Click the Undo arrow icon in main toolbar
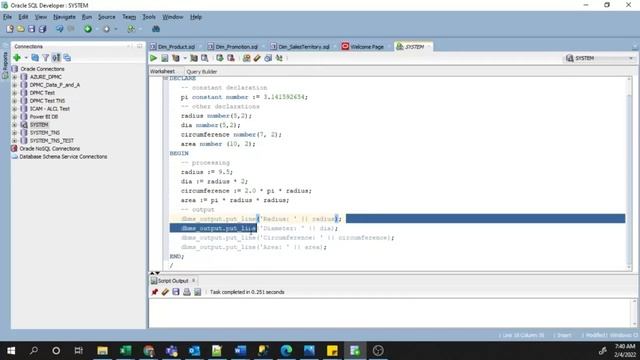The height and width of the screenshot is (360, 640). coord(60,29)
